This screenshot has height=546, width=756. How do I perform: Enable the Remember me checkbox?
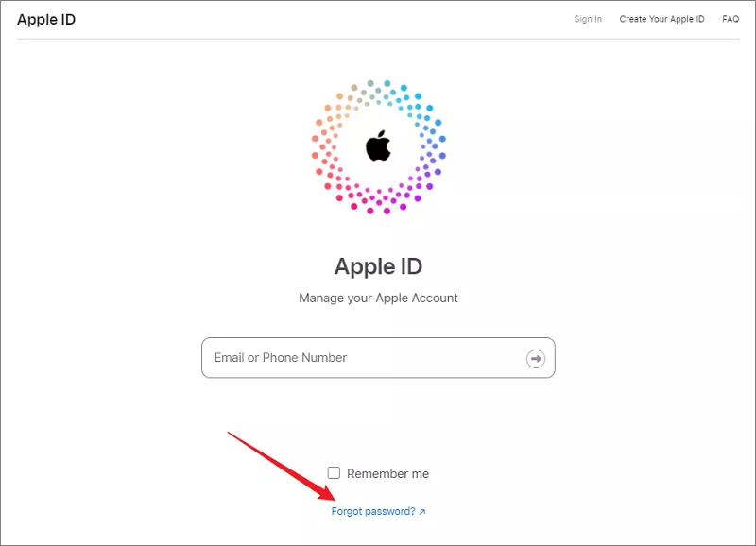(x=334, y=473)
